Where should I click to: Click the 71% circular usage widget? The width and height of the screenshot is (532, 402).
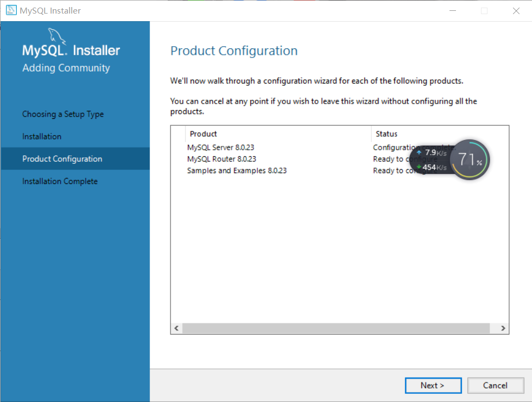470,159
